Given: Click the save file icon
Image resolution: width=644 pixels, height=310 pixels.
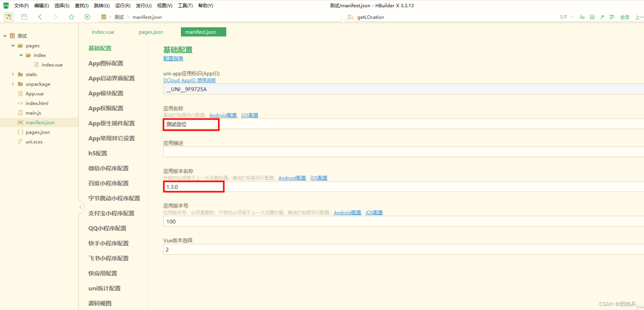Looking at the screenshot, I should coord(24,17).
